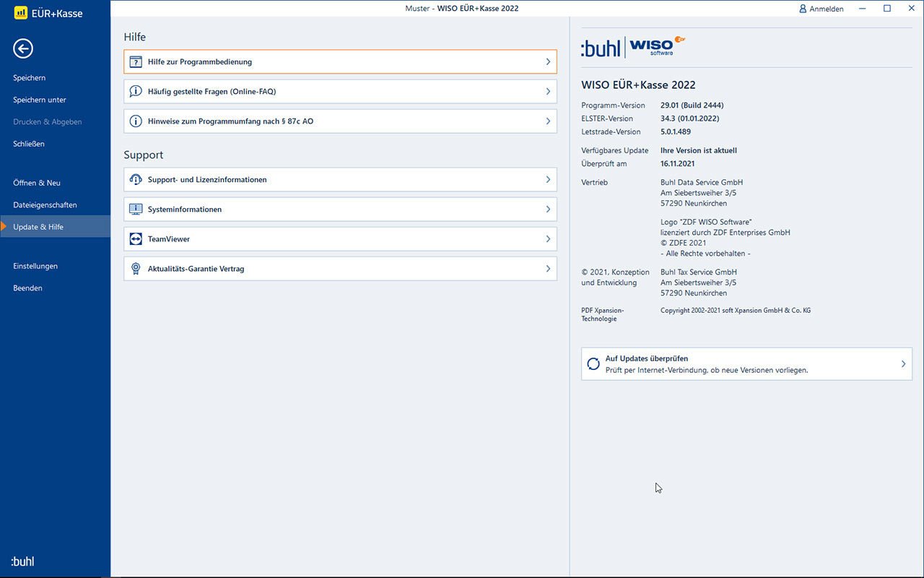The image size is (924, 578).
Task: Open Support- und Lizenzinformationen
Action: [340, 180]
